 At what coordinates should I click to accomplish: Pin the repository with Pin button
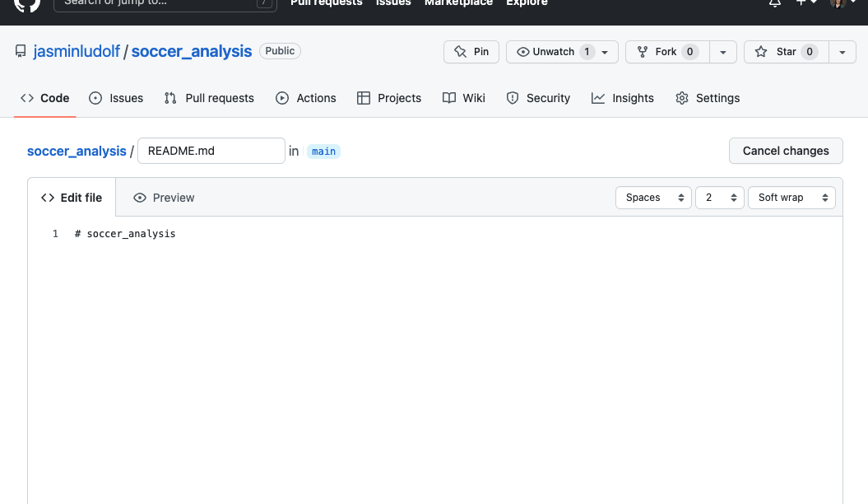pyautogui.click(x=471, y=52)
